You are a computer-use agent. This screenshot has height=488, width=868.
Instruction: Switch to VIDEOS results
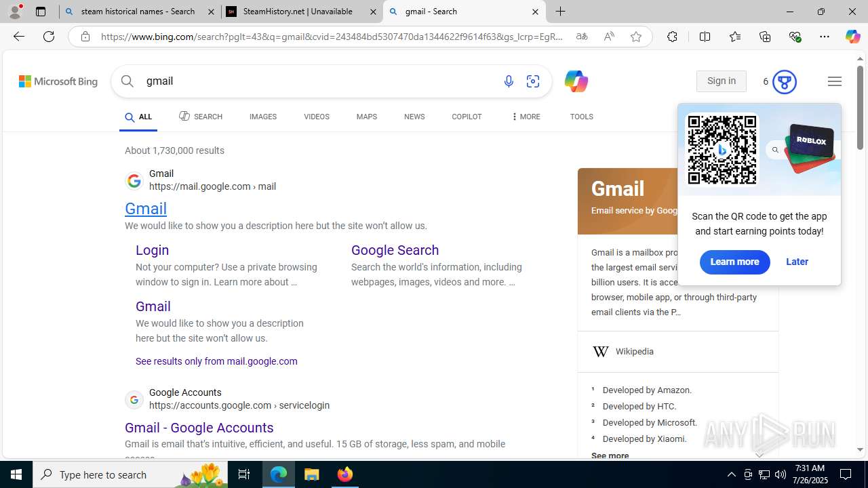(x=317, y=117)
